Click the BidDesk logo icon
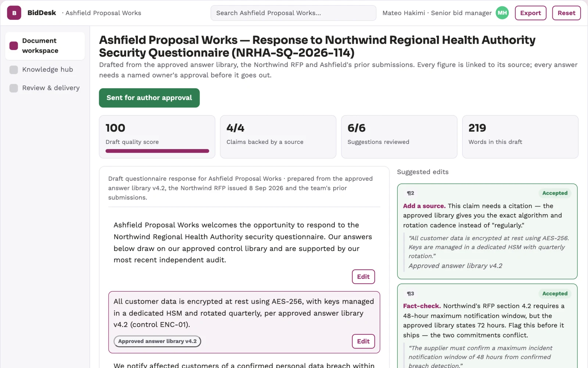 (x=14, y=13)
